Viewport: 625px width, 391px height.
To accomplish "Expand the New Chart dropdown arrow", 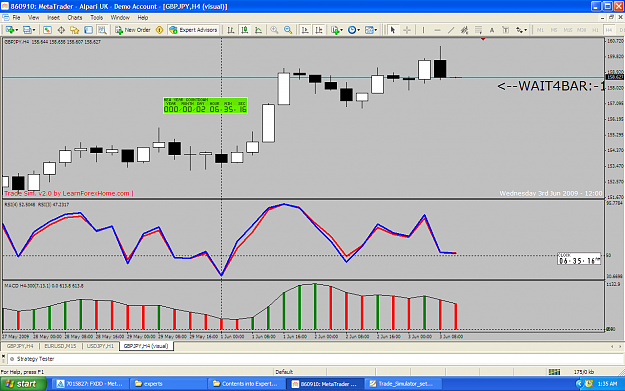I will [x=17, y=30].
